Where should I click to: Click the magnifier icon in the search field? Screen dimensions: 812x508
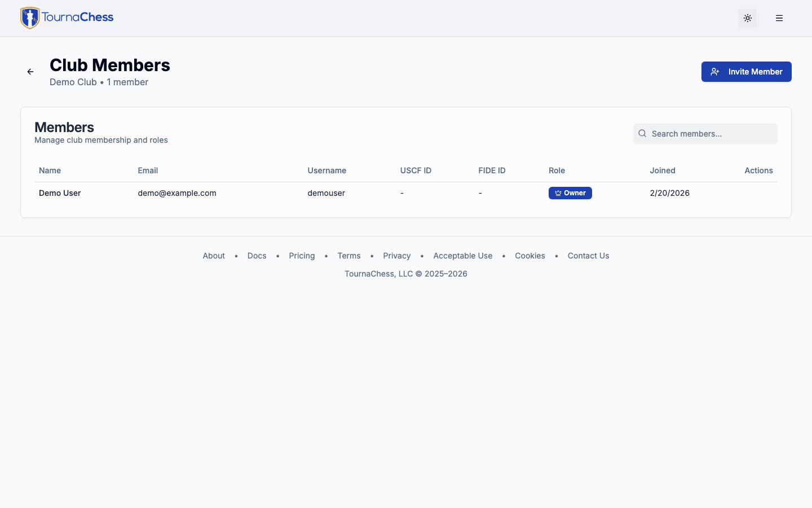click(x=642, y=133)
